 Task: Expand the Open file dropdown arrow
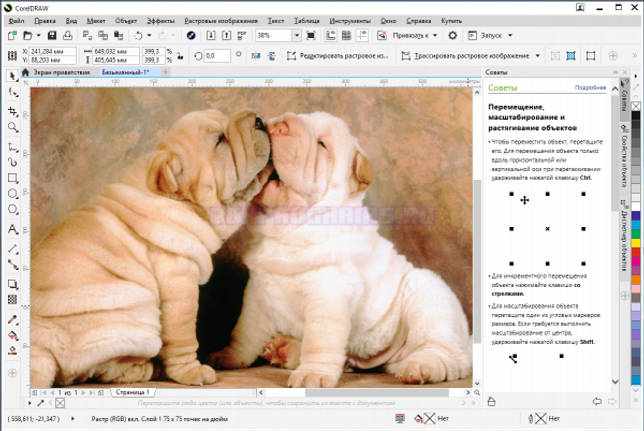[x=38, y=35]
